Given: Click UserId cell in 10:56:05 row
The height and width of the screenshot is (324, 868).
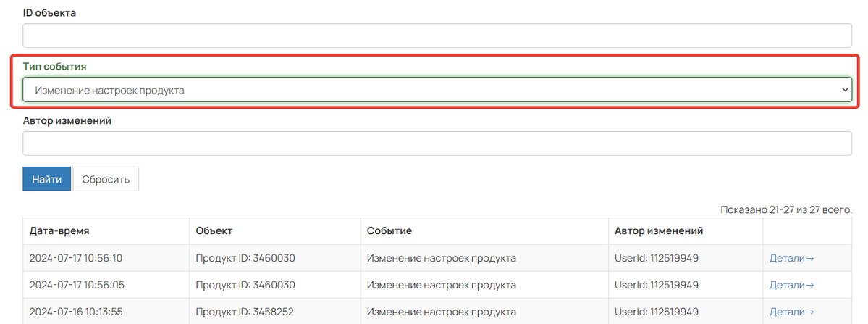Looking at the screenshot, I should (x=686, y=286).
